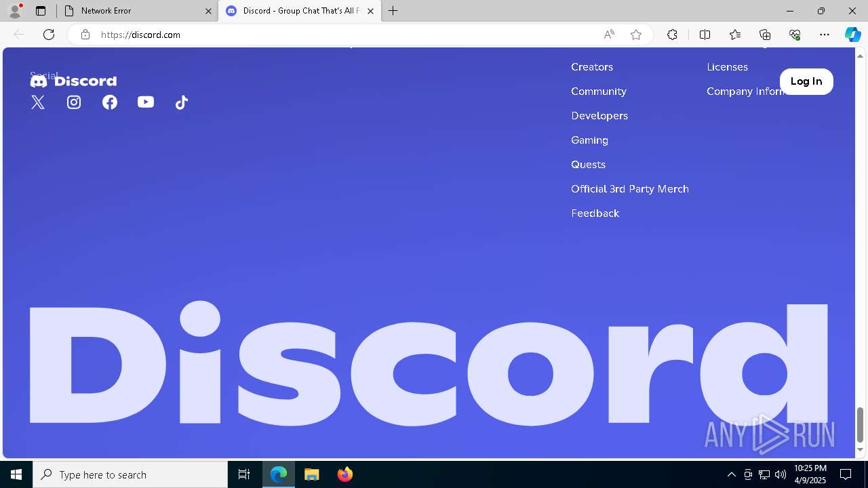This screenshot has width=868, height=488.
Task: Click the taskbar search box
Action: (x=130, y=474)
